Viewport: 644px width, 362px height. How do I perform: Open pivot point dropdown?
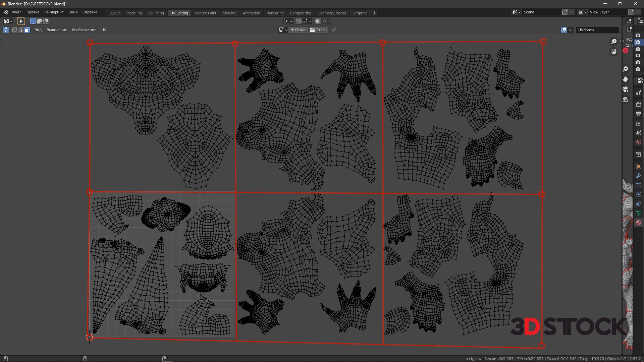pos(288,21)
